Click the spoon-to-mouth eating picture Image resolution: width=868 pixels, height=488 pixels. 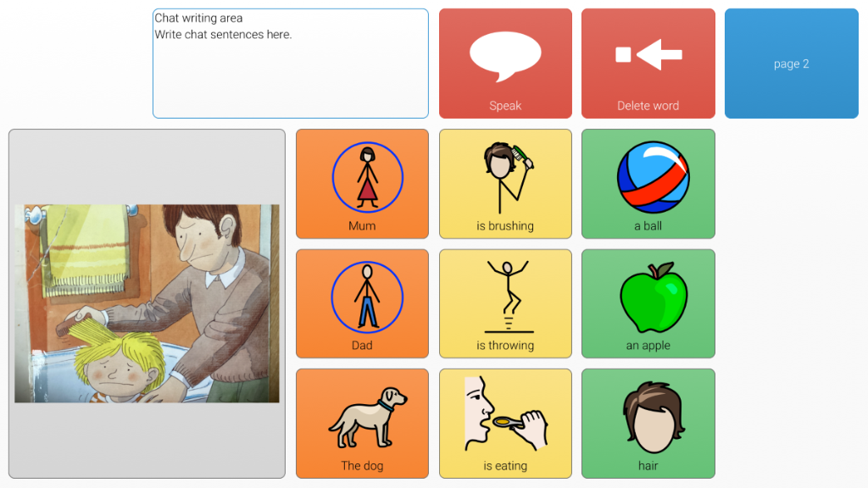[x=505, y=413]
